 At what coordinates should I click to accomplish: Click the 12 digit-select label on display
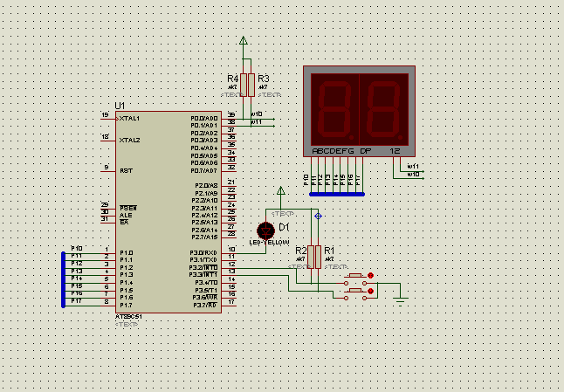pyautogui.click(x=395, y=151)
